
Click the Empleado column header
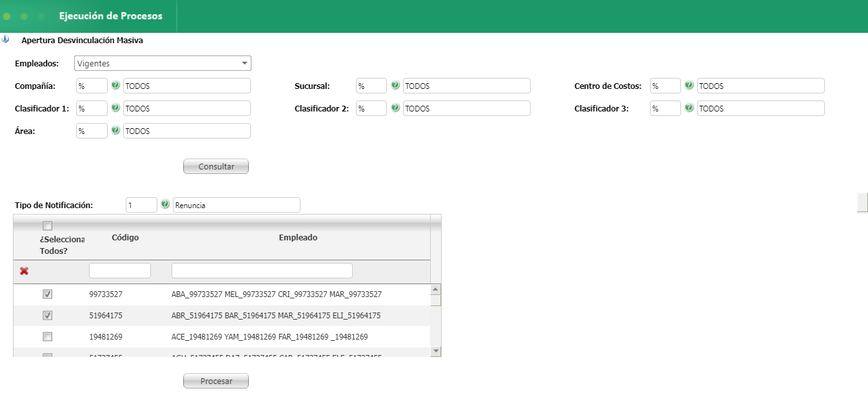click(298, 237)
